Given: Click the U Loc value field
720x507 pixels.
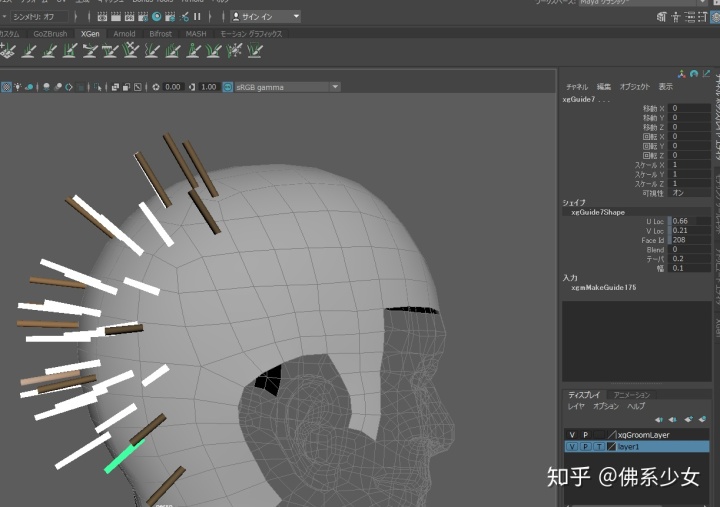Looking at the screenshot, I should click(x=689, y=220).
